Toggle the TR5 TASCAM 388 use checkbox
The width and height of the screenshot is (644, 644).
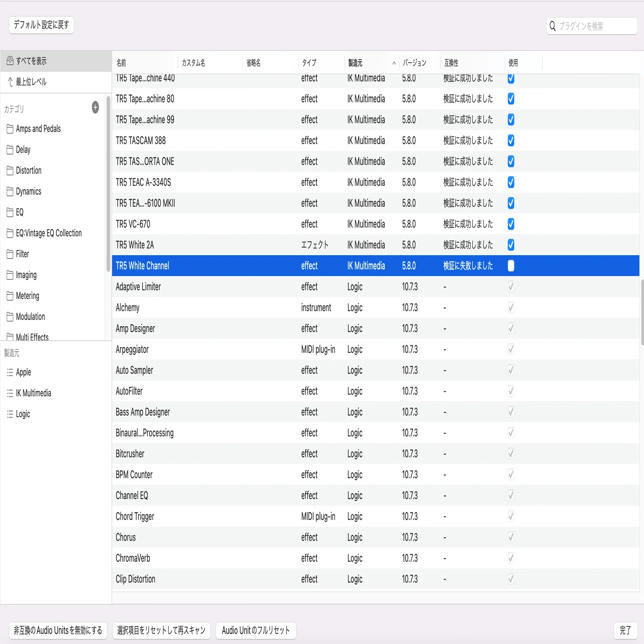click(511, 140)
